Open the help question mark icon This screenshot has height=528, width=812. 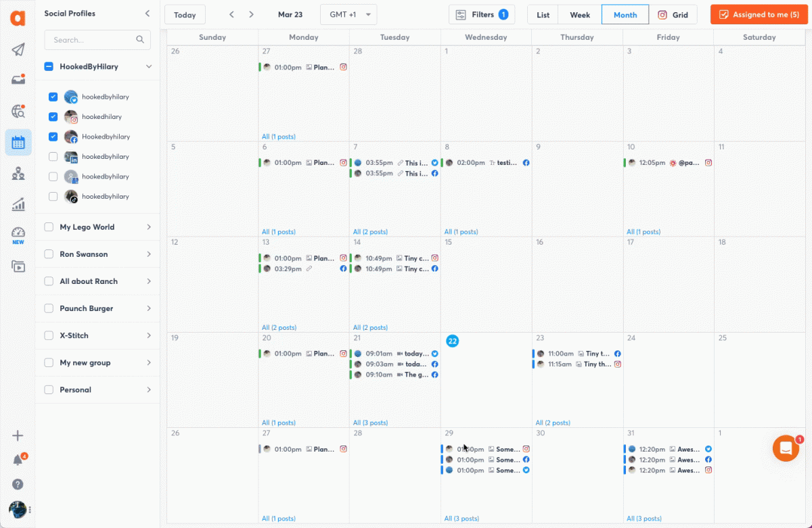18,484
